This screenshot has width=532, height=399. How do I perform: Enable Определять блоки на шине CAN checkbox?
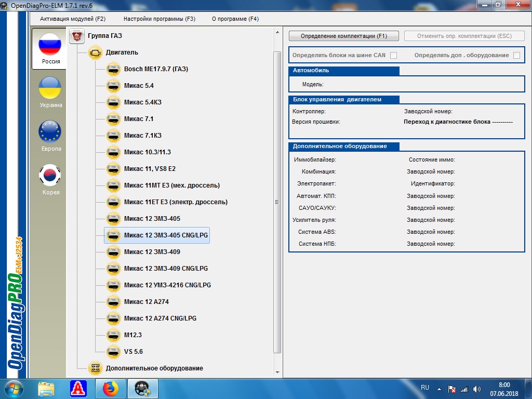coord(394,55)
